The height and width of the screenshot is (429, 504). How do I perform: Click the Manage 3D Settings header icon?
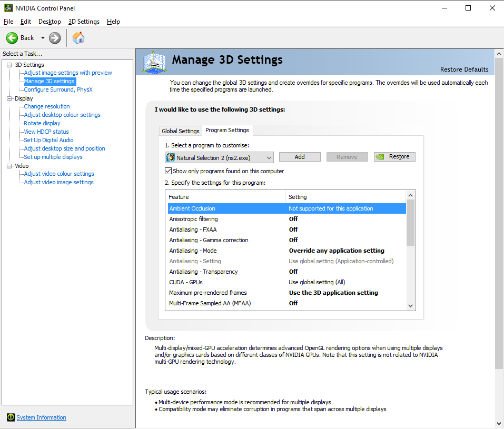[x=155, y=62]
